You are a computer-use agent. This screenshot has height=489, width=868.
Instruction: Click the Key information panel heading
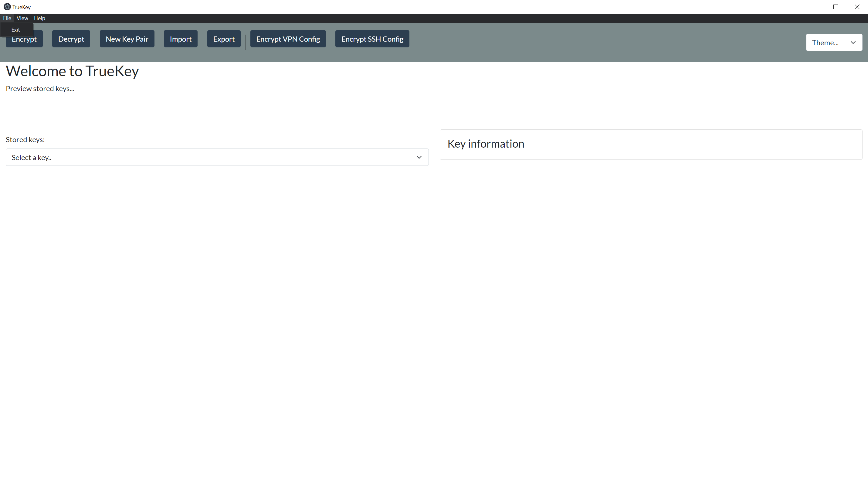[x=486, y=144]
